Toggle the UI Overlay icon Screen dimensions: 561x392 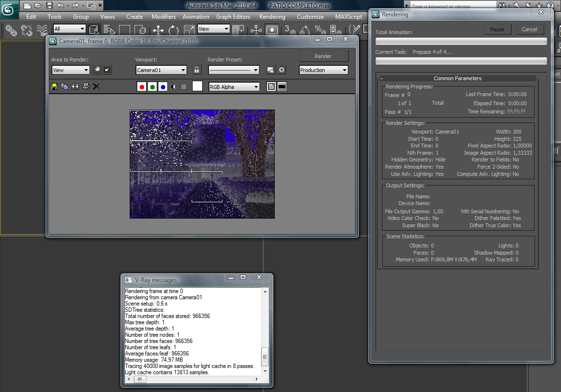(271, 86)
